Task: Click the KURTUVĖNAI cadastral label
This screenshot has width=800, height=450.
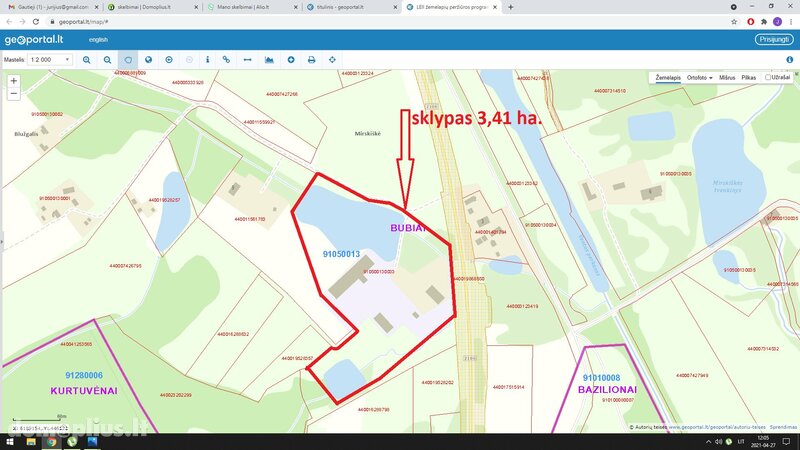Action: [x=84, y=391]
